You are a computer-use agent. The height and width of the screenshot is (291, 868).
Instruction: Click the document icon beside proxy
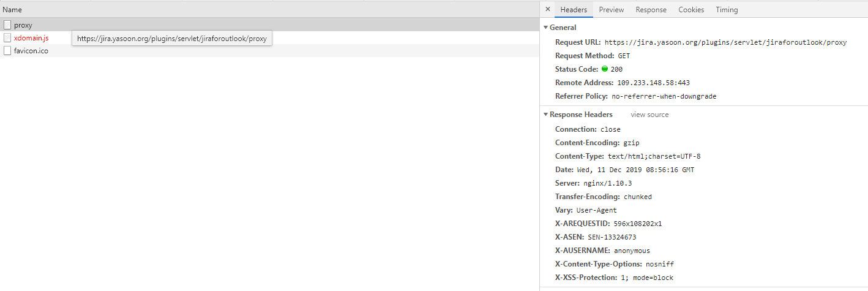pos(7,25)
